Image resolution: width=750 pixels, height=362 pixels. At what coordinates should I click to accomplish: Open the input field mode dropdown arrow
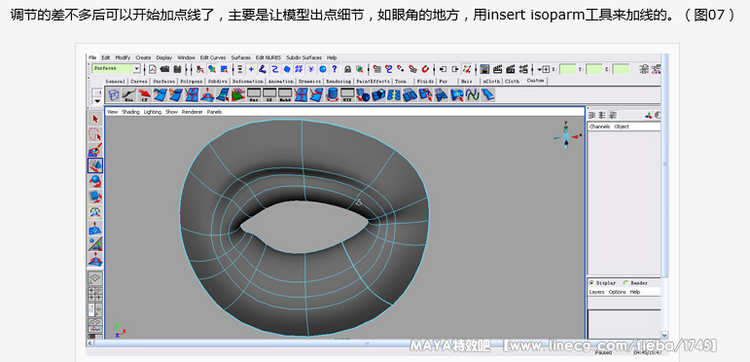539,69
